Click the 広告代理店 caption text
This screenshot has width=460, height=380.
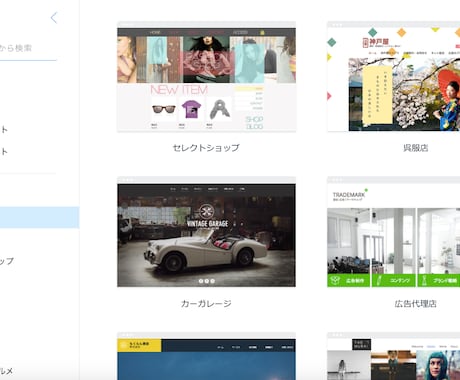416,303
